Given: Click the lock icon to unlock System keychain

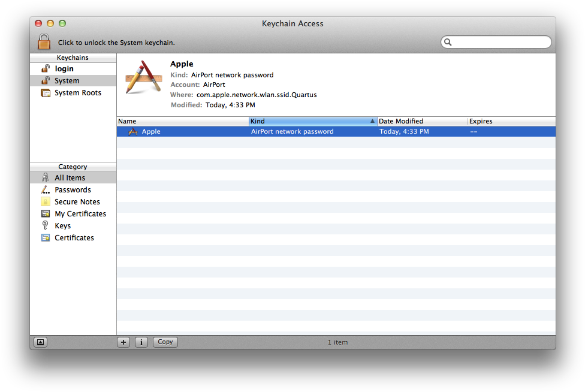Looking at the screenshot, I should click(x=44, y=41).
